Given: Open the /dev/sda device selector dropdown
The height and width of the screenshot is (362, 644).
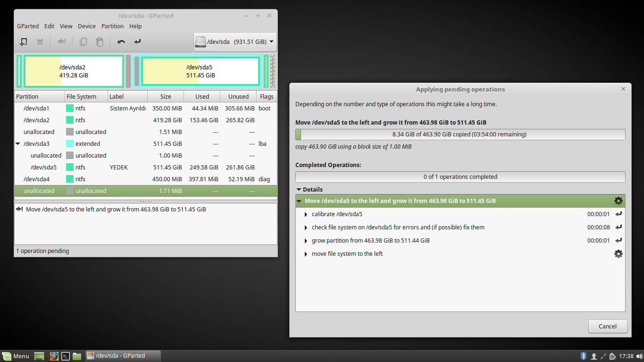Looking at the screenshot, I should click(235, 42).
